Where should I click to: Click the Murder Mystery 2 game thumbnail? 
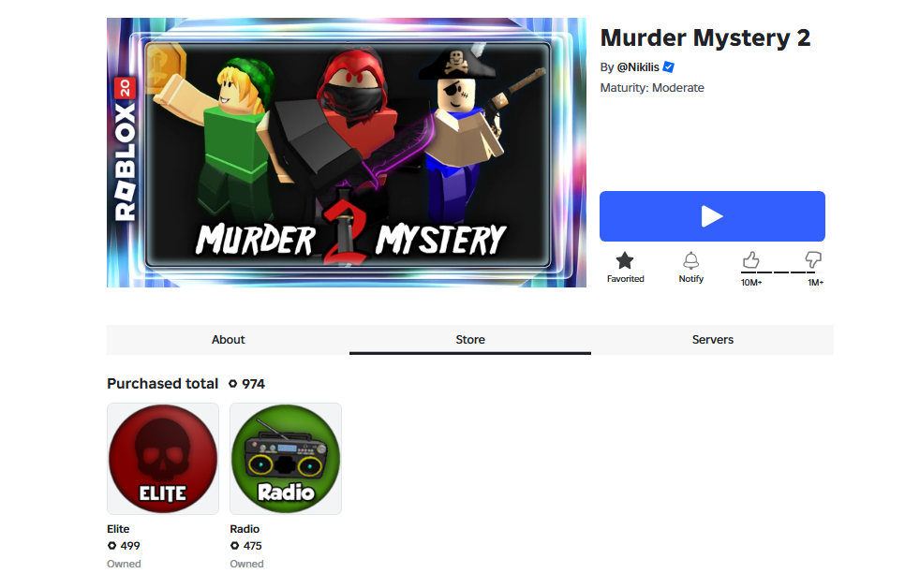click(x=347, y=153)
